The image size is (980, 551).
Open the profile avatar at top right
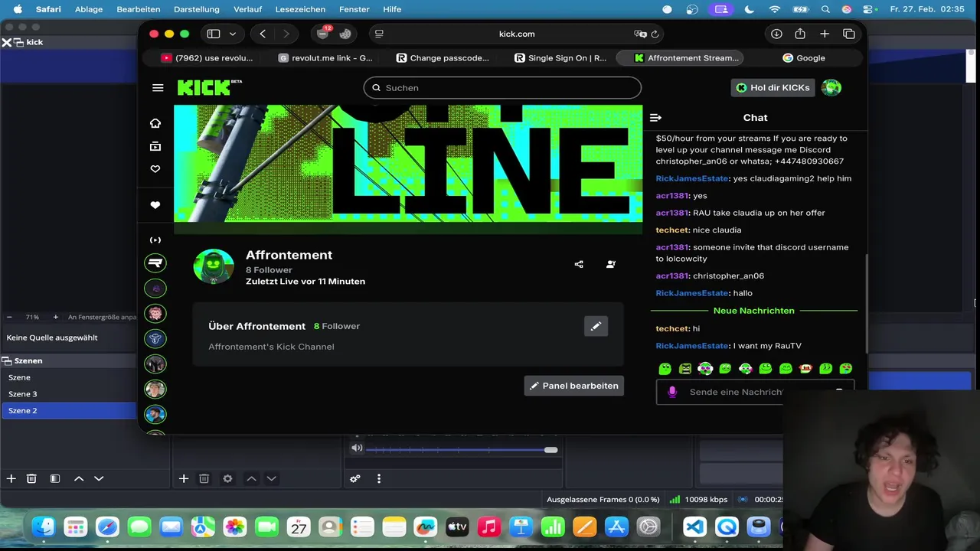[831, 87]
